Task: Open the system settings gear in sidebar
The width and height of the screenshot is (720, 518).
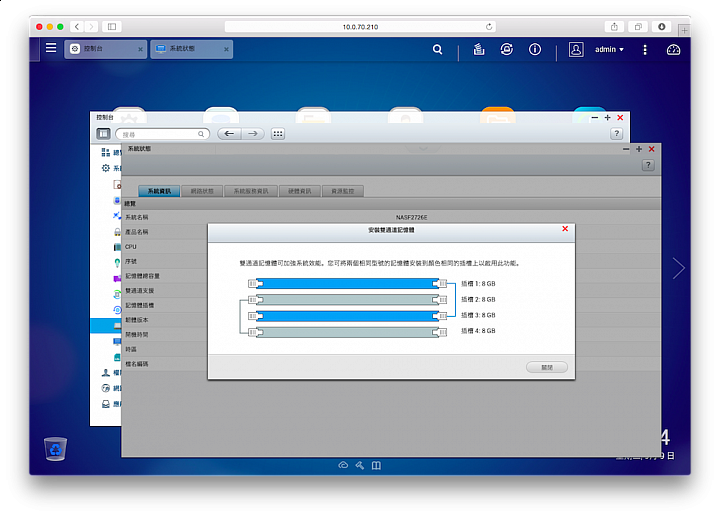Action: [x=106, y=168]
